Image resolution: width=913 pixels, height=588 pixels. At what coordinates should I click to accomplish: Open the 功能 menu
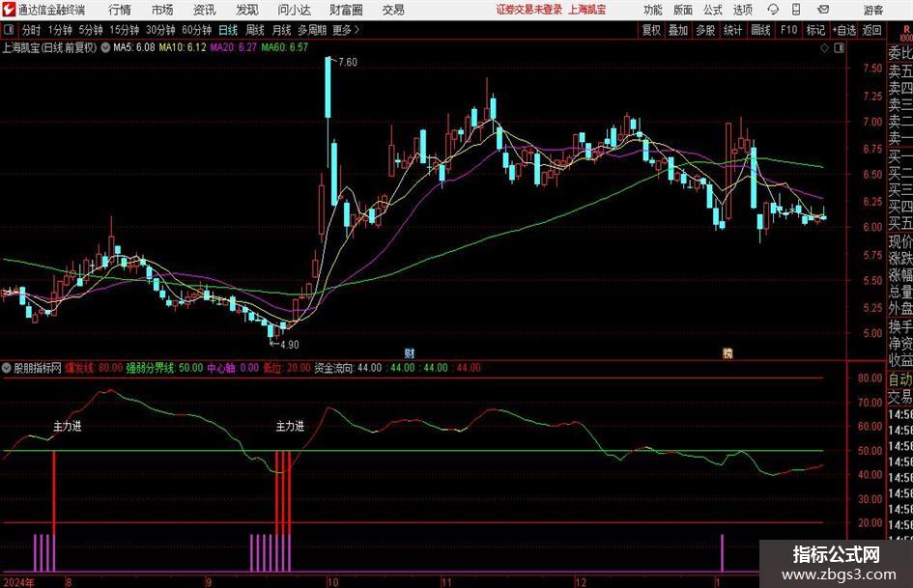point(653,10)
